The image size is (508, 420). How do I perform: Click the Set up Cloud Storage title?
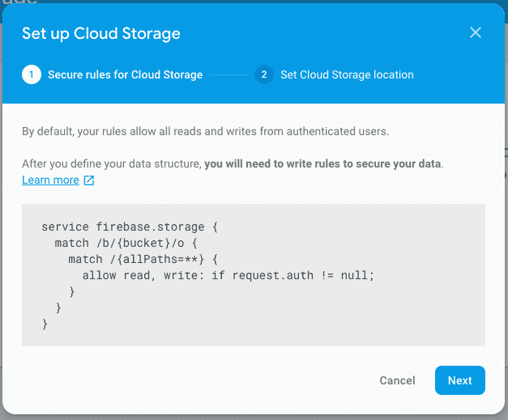click(x=101, y=33)
